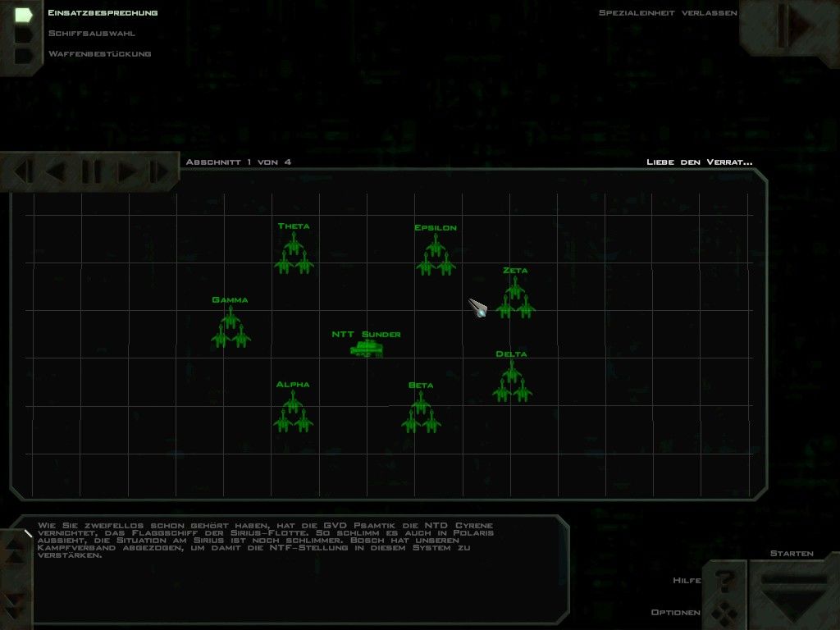Open Hilfe
Image resolution: width=840 pixels, height=630 pixels.
coord(687,580)
